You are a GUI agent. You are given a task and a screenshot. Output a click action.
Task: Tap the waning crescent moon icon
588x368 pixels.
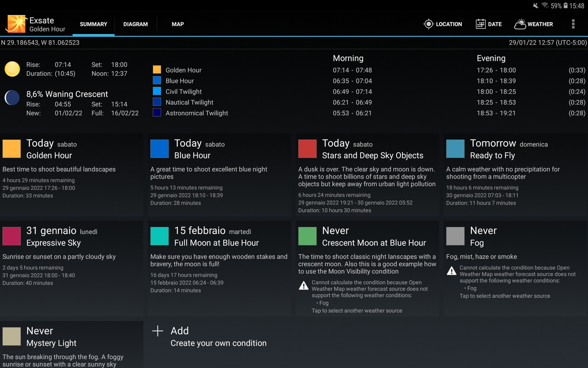pos(12,98)
